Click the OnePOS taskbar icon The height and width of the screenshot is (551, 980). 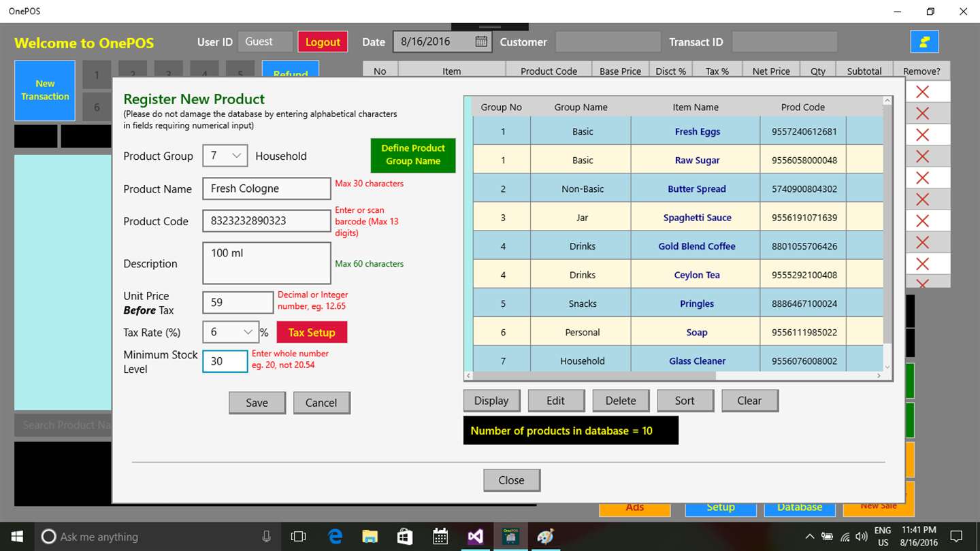coord(510,537)
